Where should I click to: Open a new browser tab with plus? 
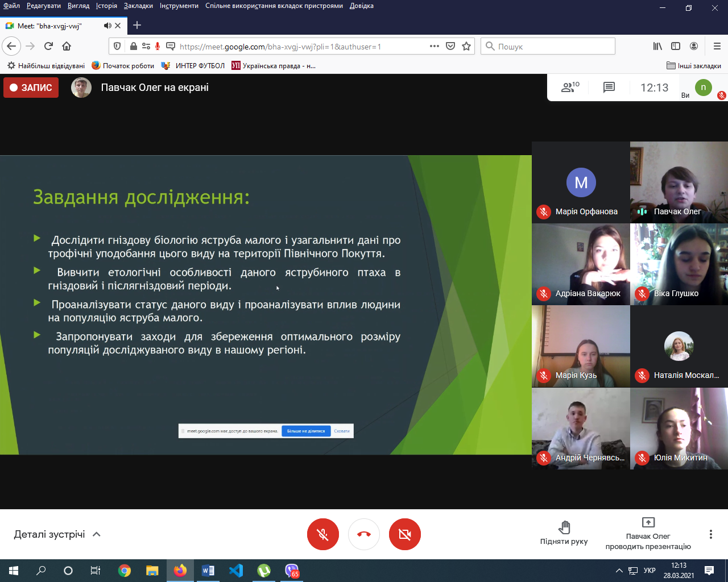(137, 25)
